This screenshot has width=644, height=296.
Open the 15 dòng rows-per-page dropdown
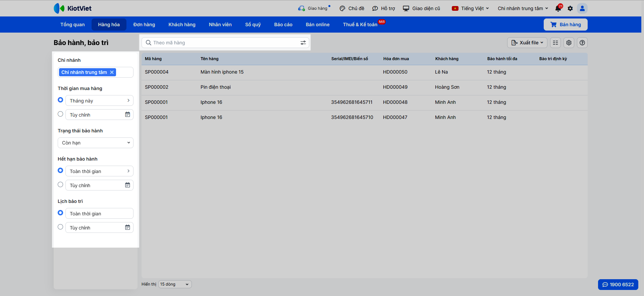(x=175, y=284)
